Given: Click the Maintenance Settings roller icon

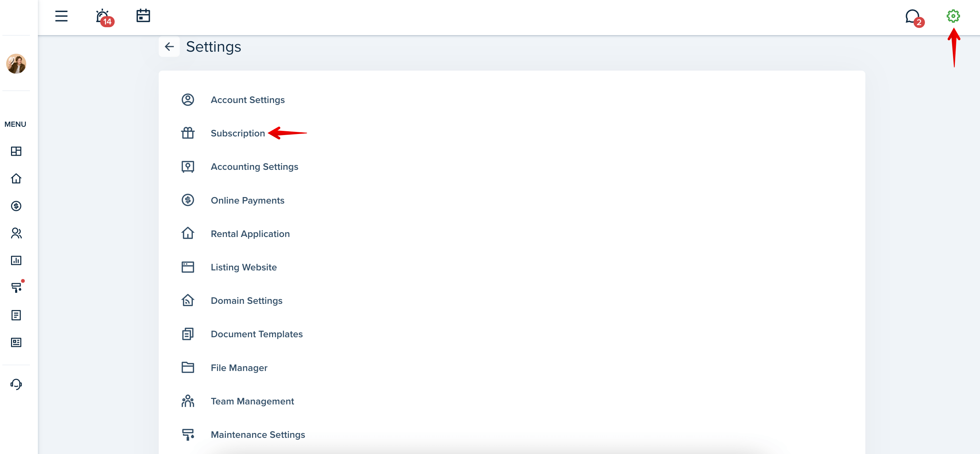Looking at the screenshot, I should (x=188, y=435).
